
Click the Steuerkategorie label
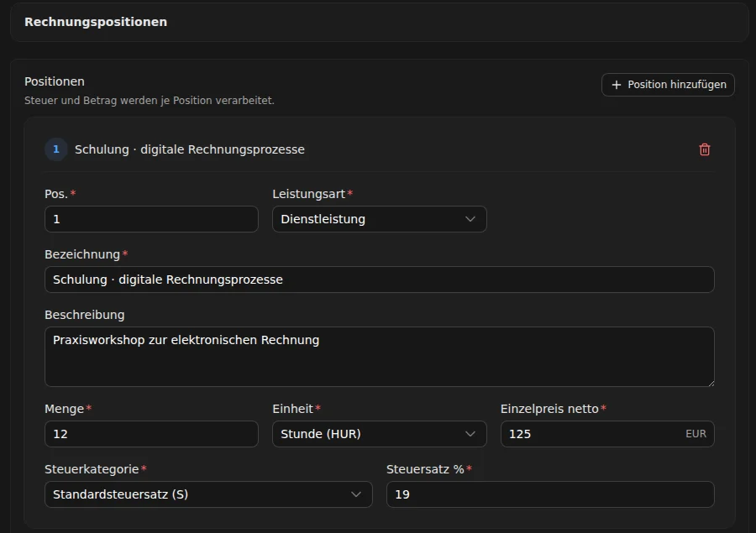pos(92,469)
